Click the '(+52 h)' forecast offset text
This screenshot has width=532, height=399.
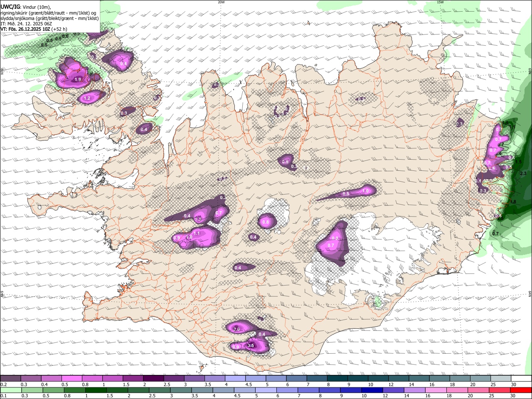click(60, 29)
